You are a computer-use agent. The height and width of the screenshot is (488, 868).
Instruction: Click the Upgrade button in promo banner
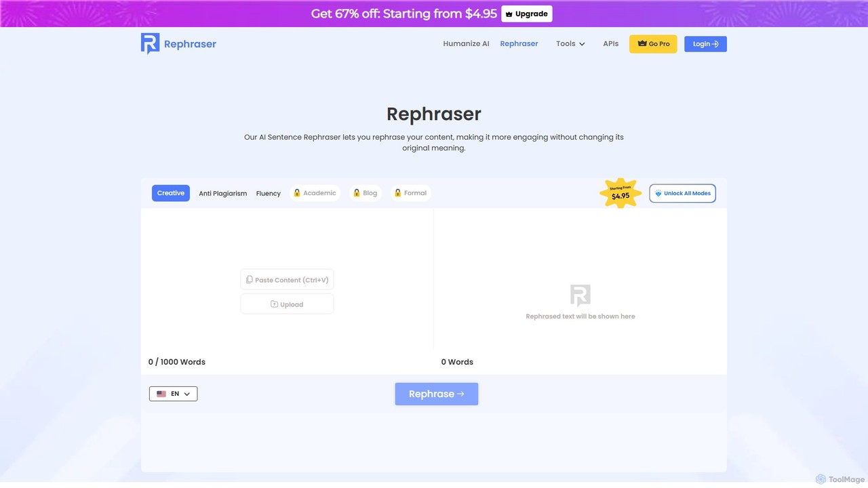pos(527,14)
